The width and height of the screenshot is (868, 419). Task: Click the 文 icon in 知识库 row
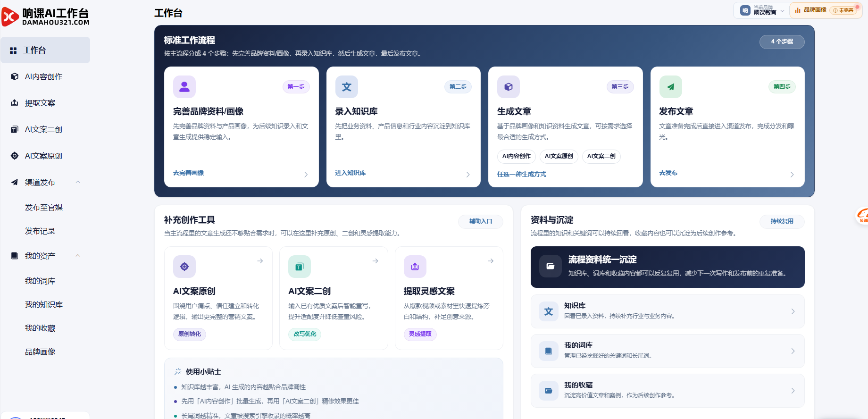pyautogui.click(x=549, y=311)
